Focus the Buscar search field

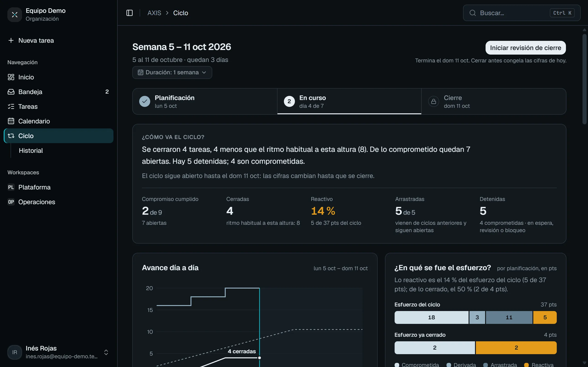pyautogui.click(x=521, y=13)
